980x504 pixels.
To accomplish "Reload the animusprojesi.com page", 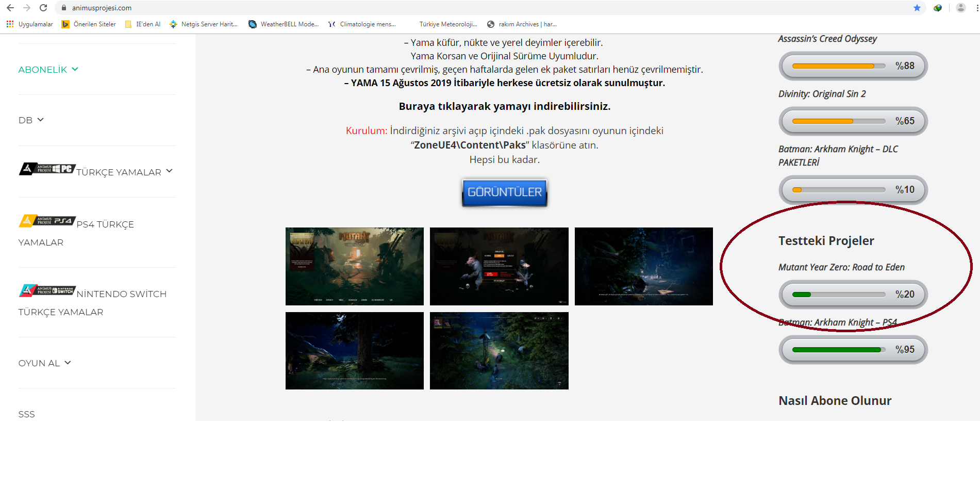I will (43, 8).
